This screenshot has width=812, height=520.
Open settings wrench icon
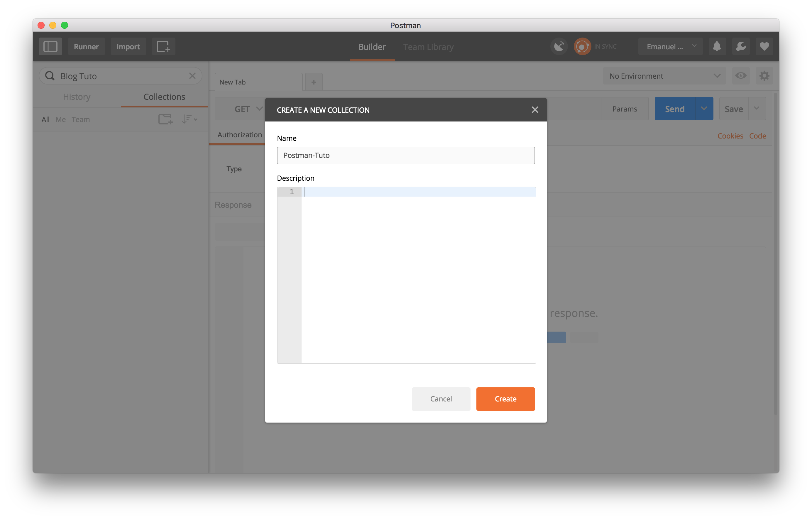point(741,47)
